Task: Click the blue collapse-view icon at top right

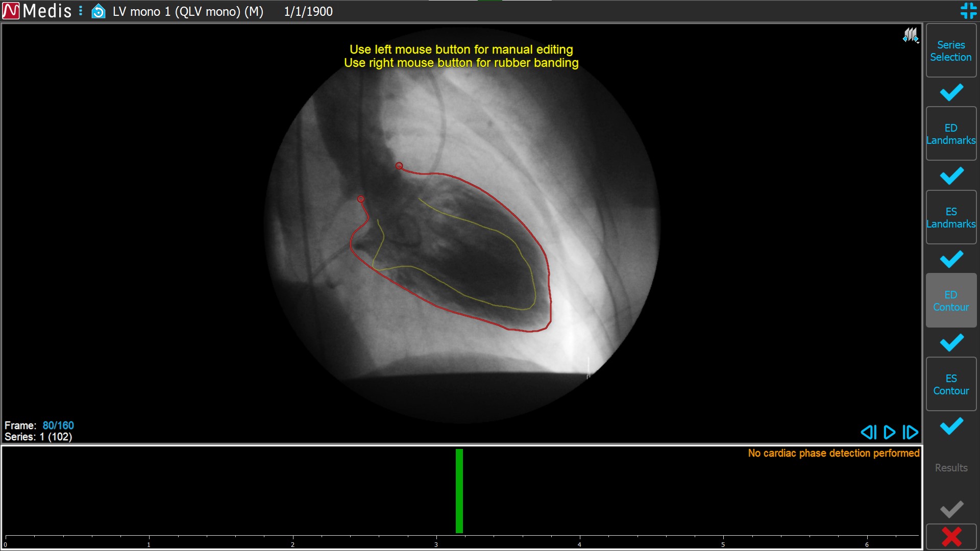Action: (968, 11)
